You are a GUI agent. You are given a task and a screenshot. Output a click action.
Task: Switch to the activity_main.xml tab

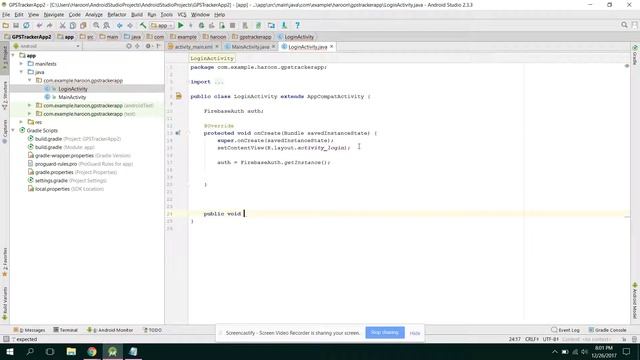(x=193, y=47)
